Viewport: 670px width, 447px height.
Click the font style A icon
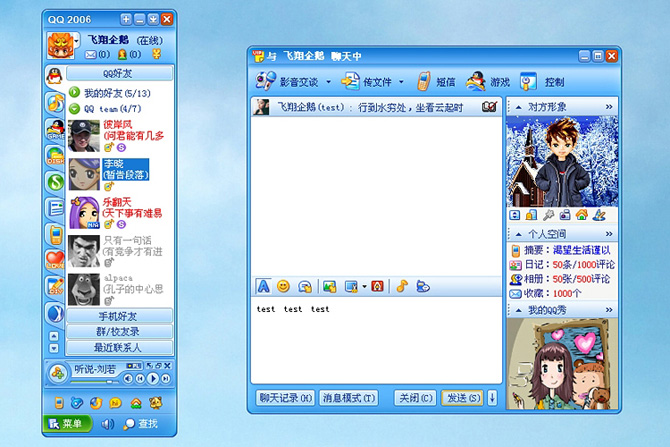pos(264,286)
